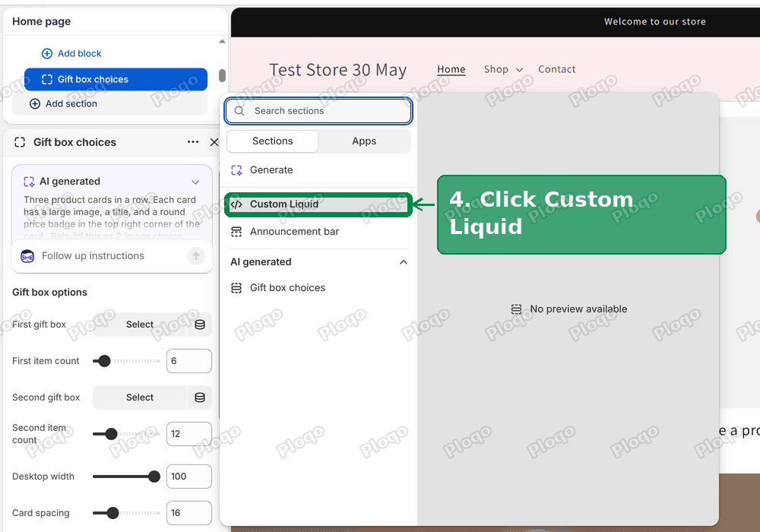
Task: Open dynamic source for First gift box
Action: coord(200,325)
